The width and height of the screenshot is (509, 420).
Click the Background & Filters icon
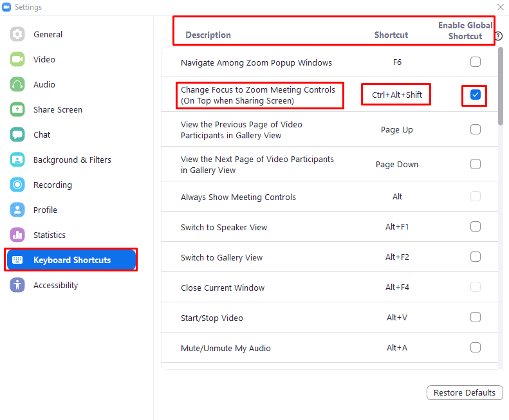click(17, 160)
